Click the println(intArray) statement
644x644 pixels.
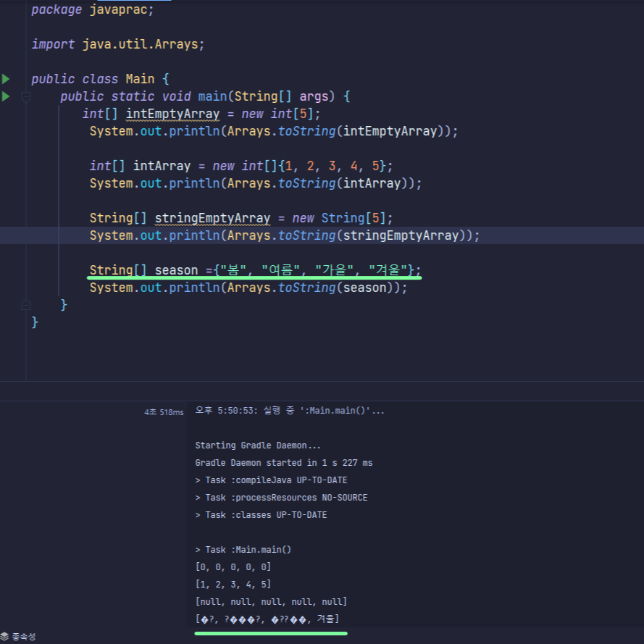point(256,183)
